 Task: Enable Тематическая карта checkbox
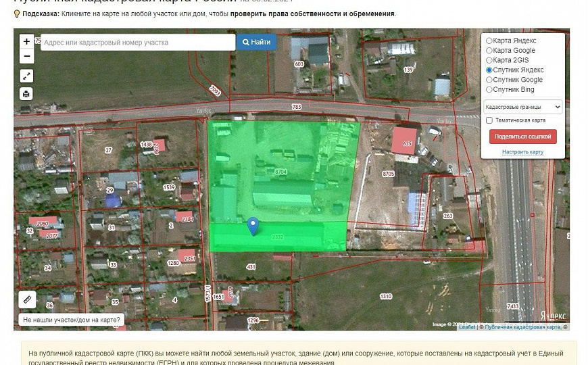489,120
